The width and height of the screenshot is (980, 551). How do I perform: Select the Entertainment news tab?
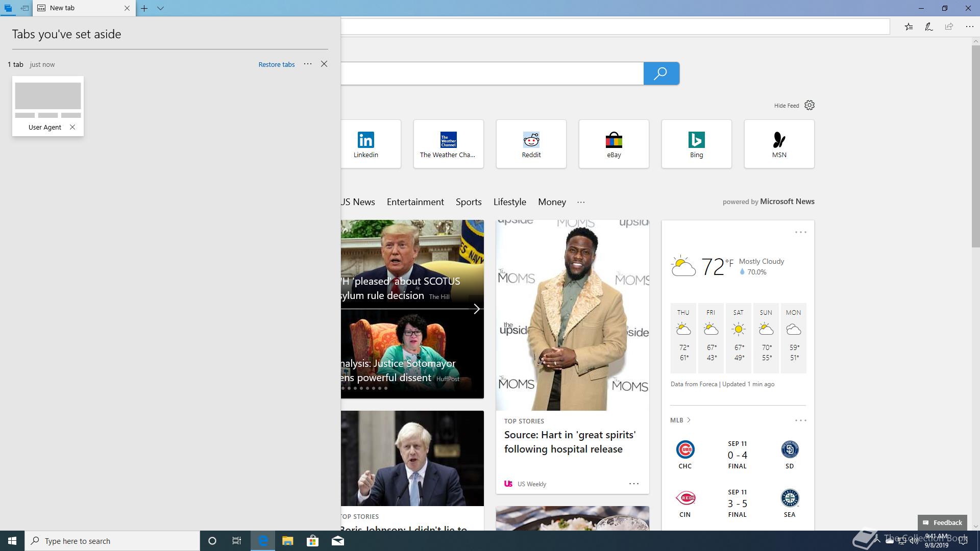tap(415, 202)
